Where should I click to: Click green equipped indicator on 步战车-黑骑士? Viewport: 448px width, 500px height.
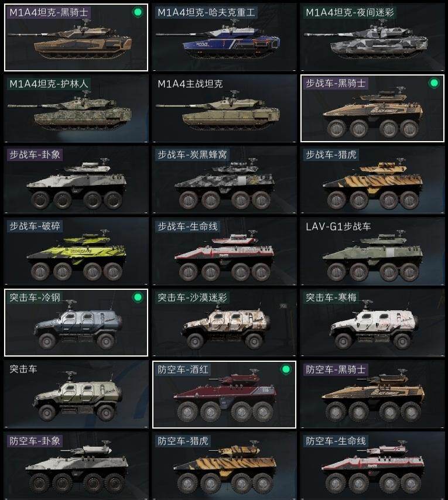point(434,83)
